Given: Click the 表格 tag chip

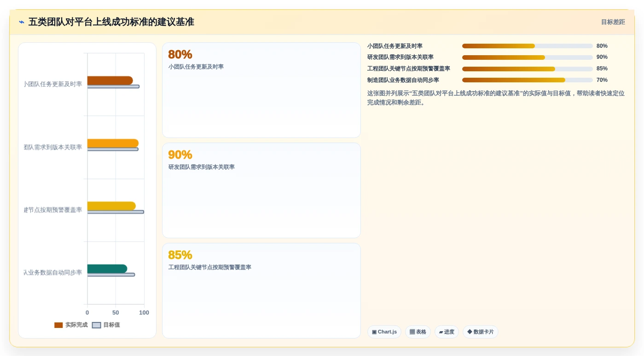Looking at the screenshot, I should tap(418, 332).
